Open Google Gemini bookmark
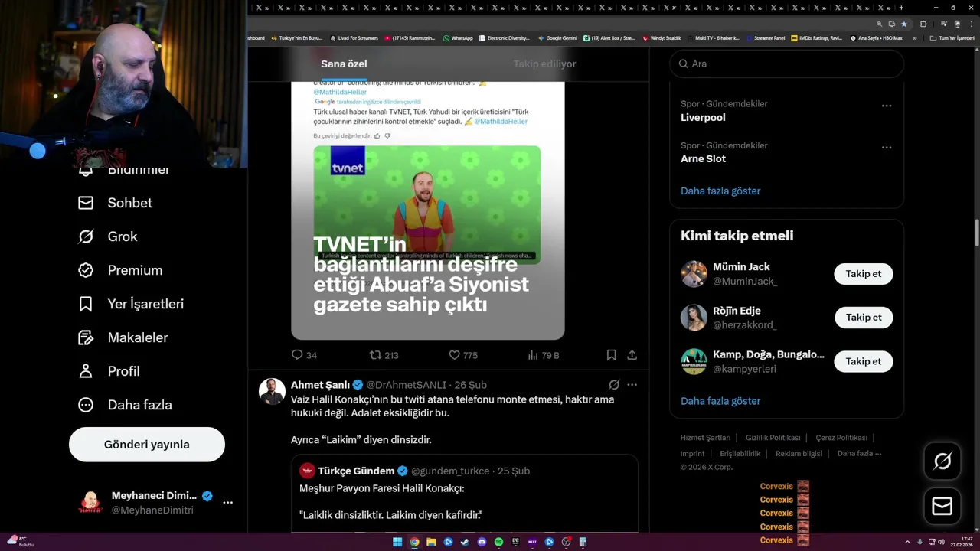Image resolution: width=980 pixels, height=551 pixels. pos(557,37)
